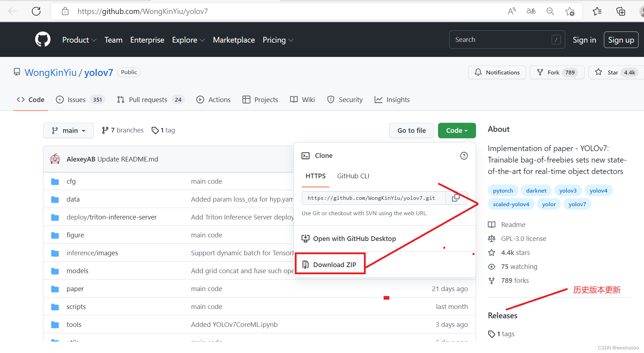Click the tools folder icon
Viewport: 644px width, 353px height.
(55, 325)
